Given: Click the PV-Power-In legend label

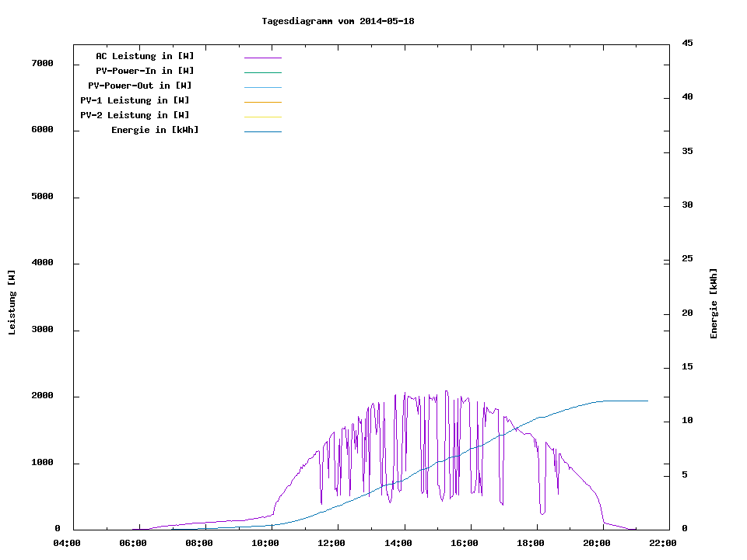Looking at the screenshot, I should (x=145, y=71).
